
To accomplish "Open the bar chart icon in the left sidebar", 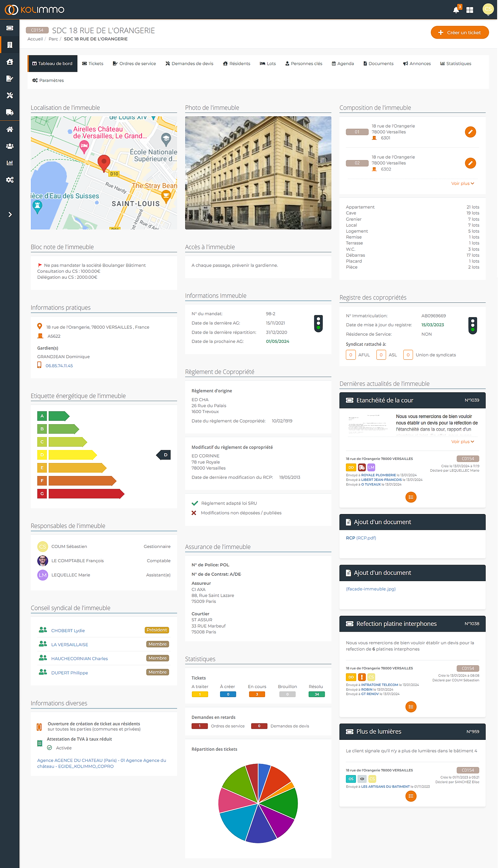I will tap(10, 163).
